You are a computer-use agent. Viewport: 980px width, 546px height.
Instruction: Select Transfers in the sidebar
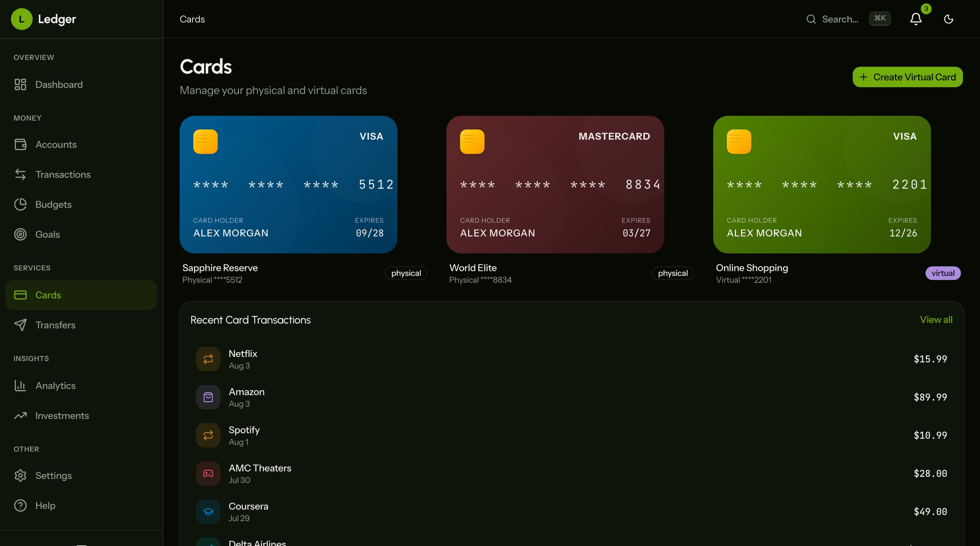pos(82,325)
